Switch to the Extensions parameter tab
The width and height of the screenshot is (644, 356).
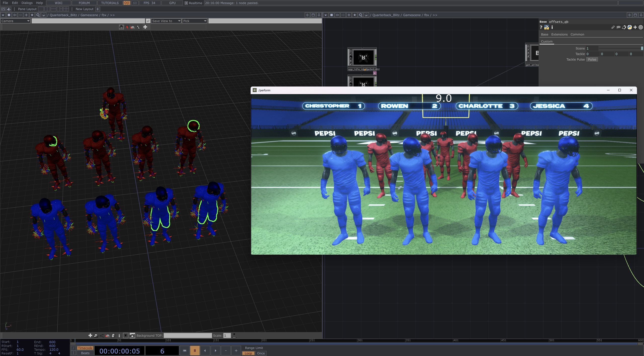pyautogui.click(x=560, y=34)
